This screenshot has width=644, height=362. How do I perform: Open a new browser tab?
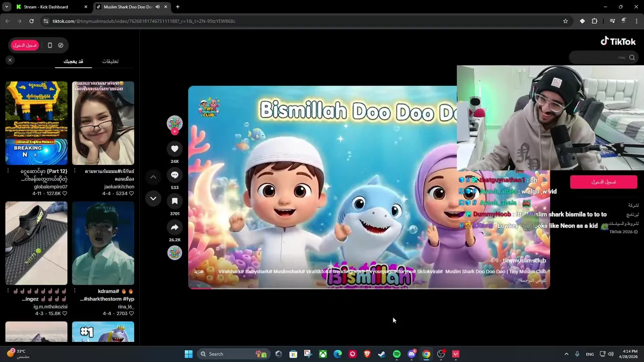(x=178, y=7)
